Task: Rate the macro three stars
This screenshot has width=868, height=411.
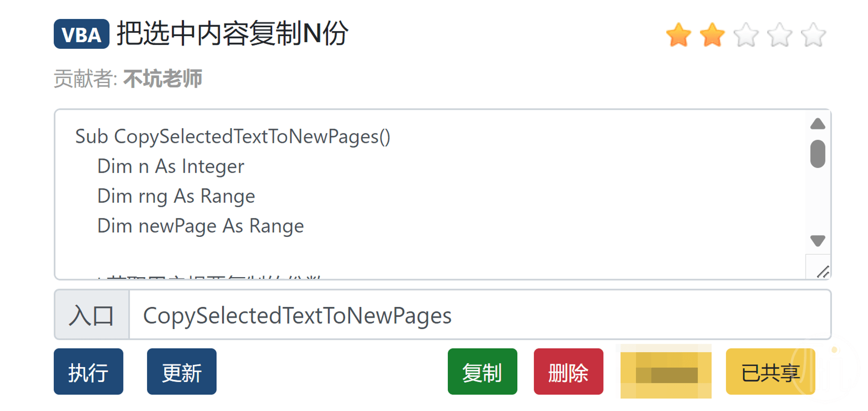Action: click(746, 35)
